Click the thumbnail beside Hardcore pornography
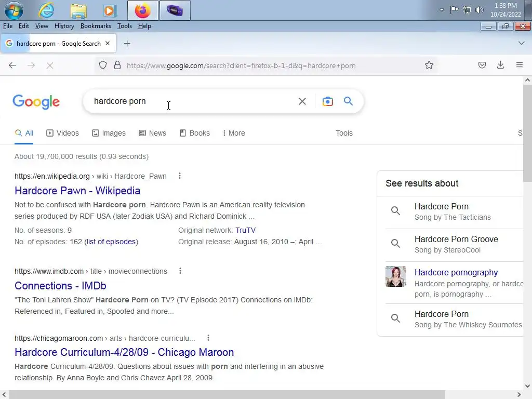This screenshot has height=399, width=532. pos(395,276)
